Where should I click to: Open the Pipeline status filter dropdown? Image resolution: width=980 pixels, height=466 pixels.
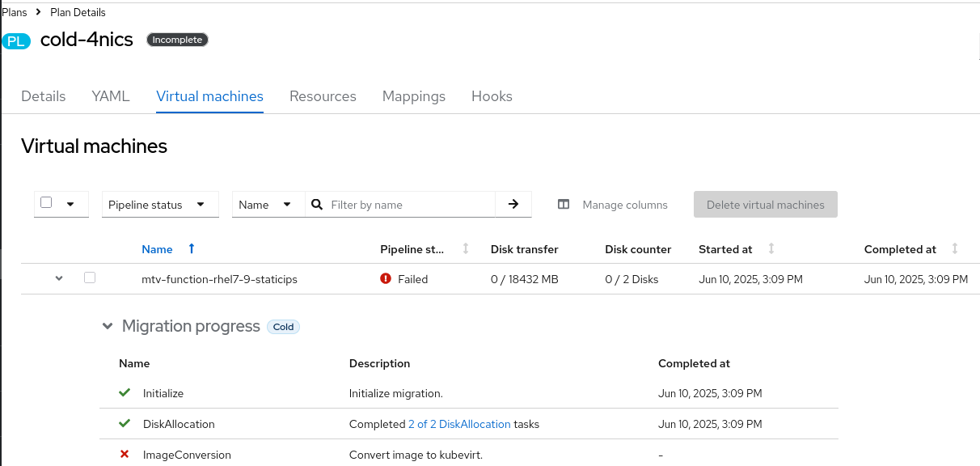(160, 205)
